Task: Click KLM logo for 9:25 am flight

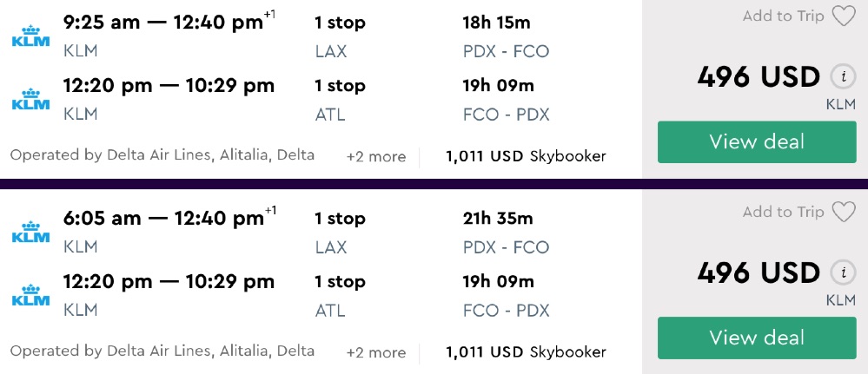Action: [x=30, y=37]
